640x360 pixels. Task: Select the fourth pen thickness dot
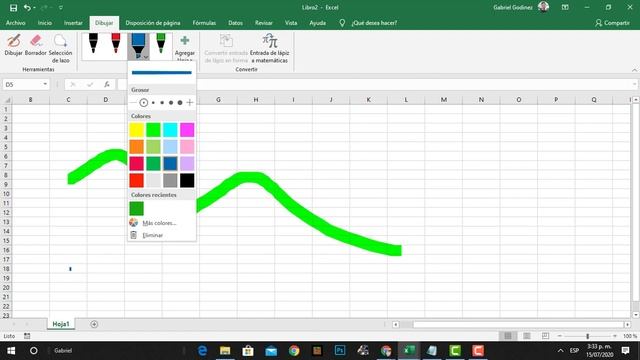pos(171,102)
